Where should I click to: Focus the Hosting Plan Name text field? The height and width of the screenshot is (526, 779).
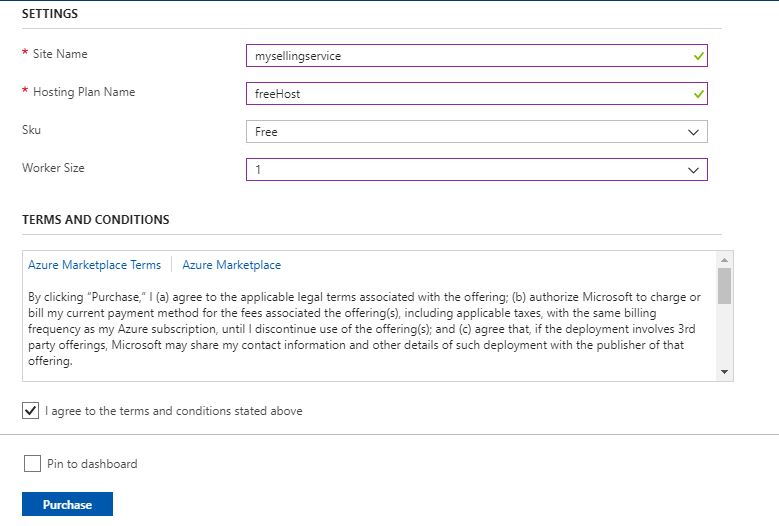coord(476,93)
